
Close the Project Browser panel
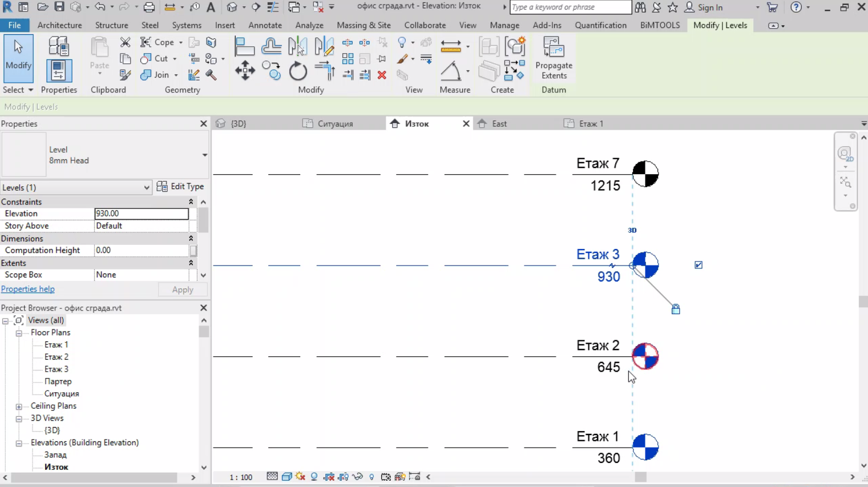204,308
